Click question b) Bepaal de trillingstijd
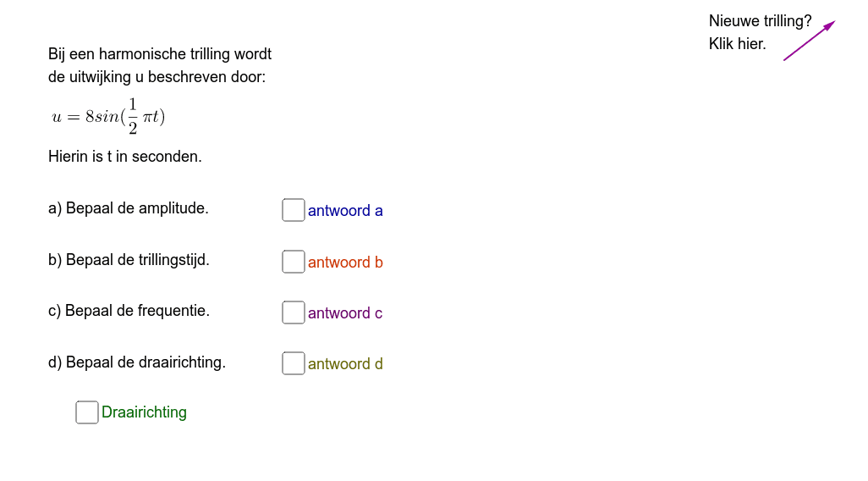 pyautogui.click(x=129, y=260)
